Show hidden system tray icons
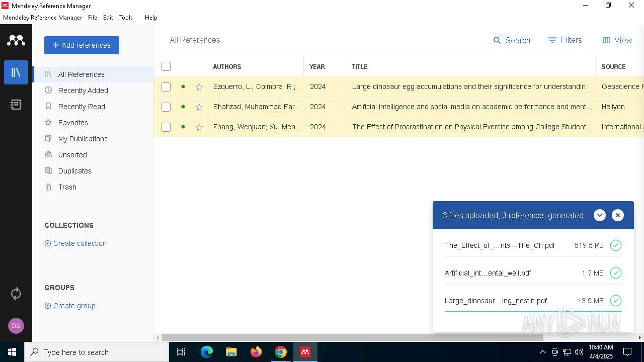The height and width of the screenshot is (362, 644). click(x=542, y=352)
